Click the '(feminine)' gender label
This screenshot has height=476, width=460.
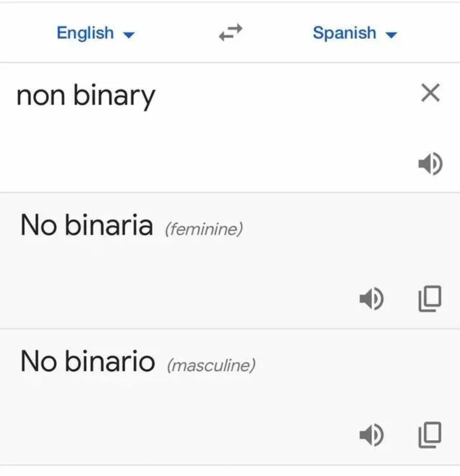pos(204,229)
